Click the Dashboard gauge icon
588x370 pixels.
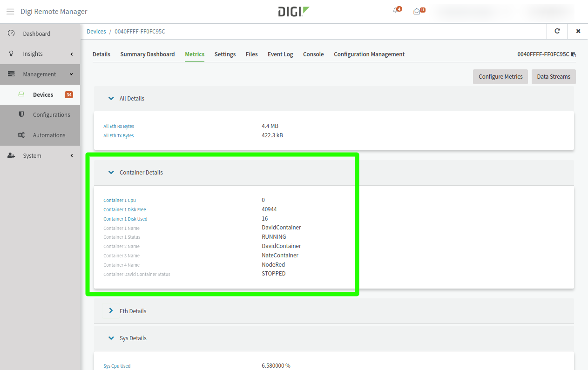(x=12, y=34)
